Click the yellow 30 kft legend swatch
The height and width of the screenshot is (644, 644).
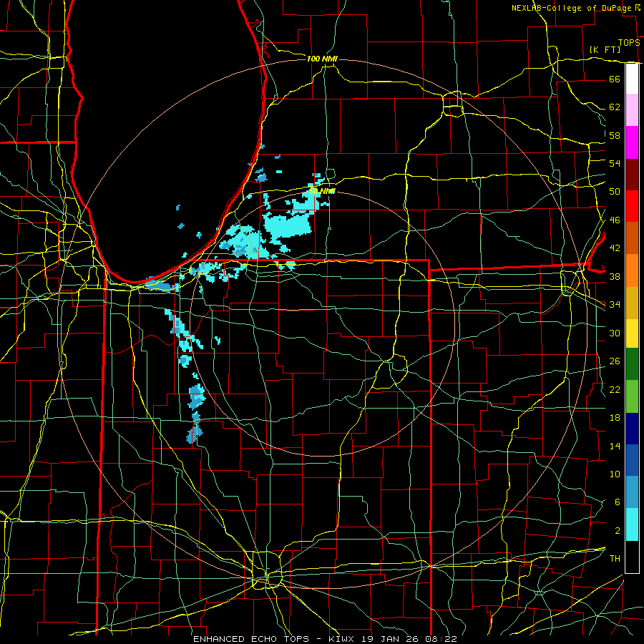tap(632, 333)
